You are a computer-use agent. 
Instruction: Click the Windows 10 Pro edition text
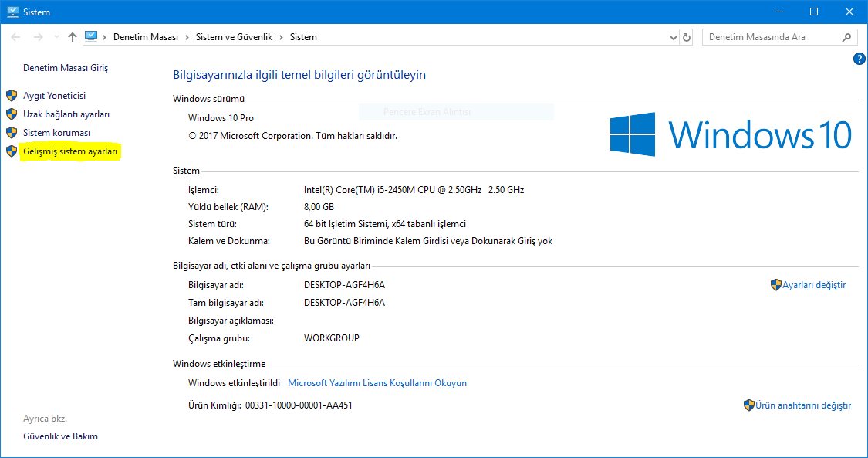(x=221, y=118)
